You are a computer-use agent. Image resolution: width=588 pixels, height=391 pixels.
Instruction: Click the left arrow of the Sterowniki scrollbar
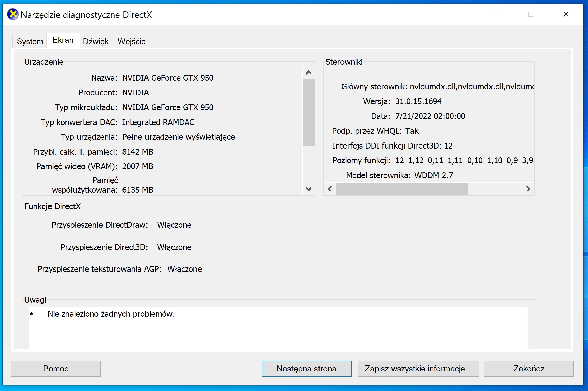point(330,189)
